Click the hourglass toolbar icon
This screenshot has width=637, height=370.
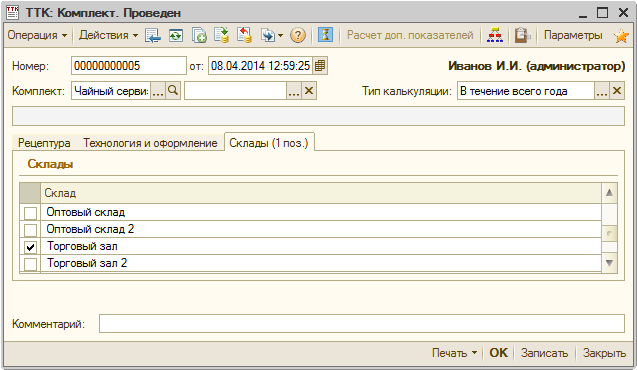[x=325, y=35]
